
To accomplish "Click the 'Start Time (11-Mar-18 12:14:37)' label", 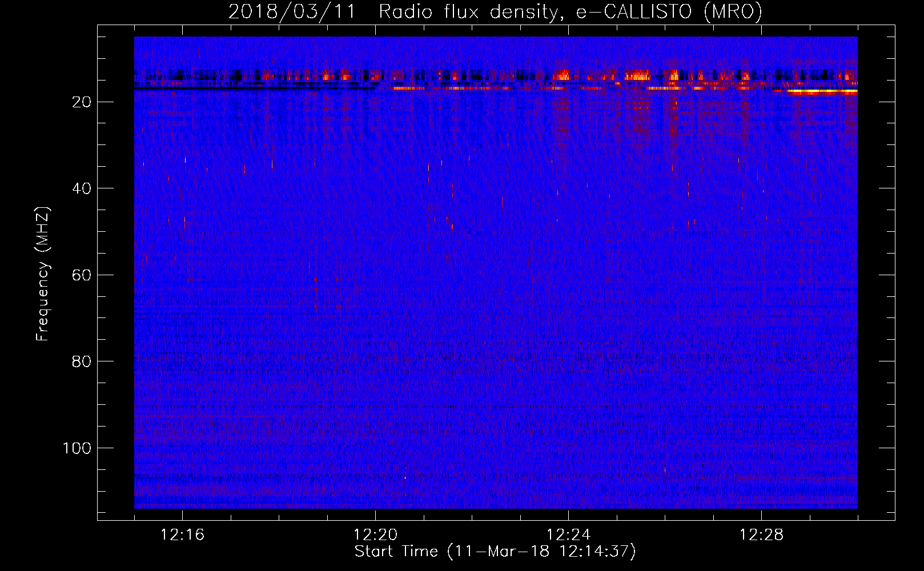I will click(x=495, y=552).
